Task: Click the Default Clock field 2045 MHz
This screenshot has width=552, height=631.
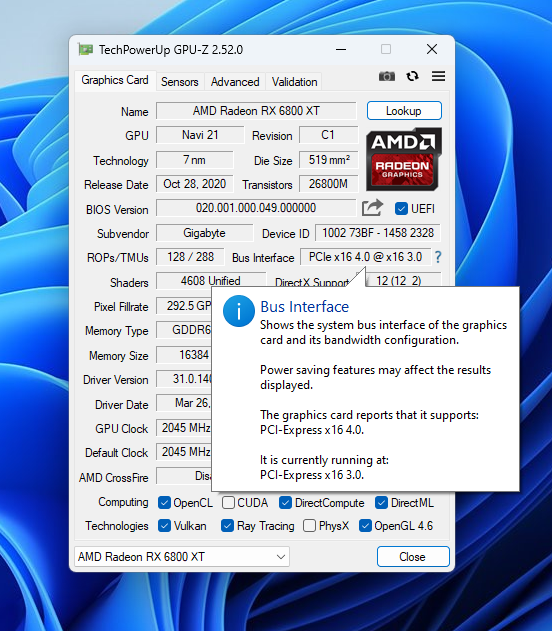Action: pos(184,452)
